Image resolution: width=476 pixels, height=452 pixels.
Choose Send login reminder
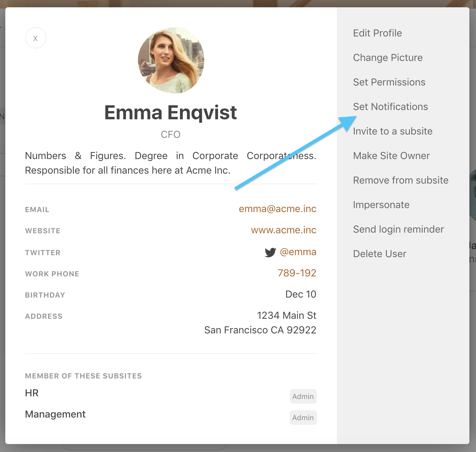click(398, 229)
